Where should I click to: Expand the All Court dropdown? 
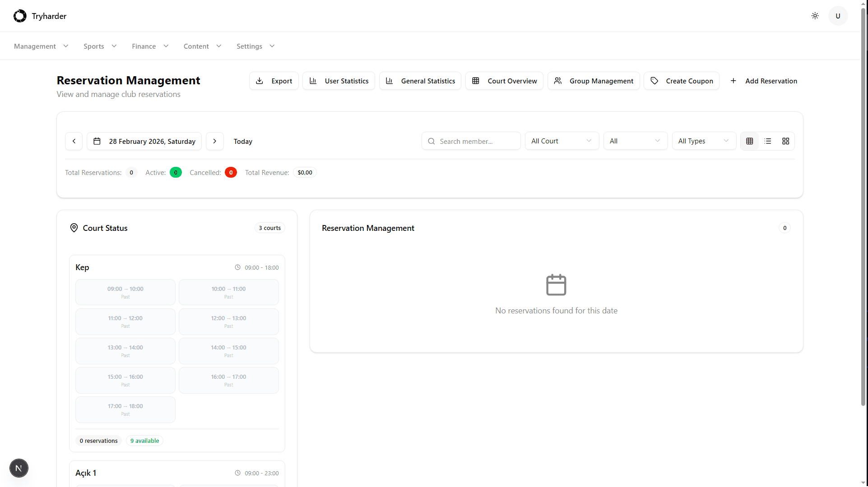tap(562, 141)
